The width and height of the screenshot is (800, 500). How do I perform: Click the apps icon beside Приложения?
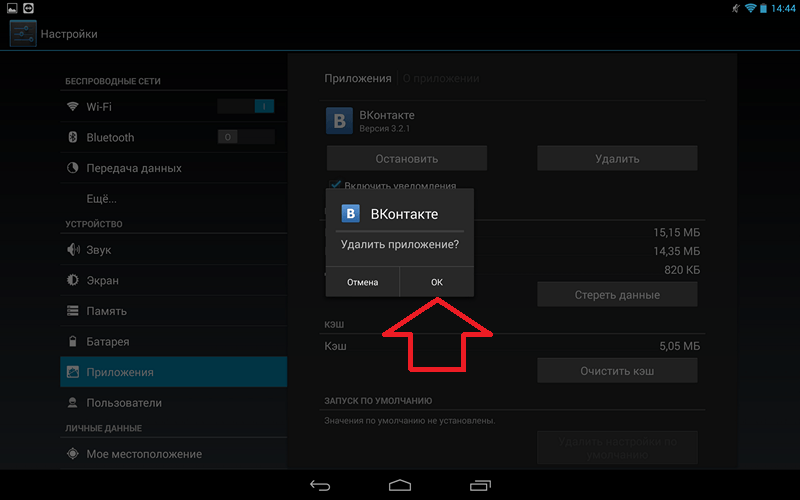click(x=73, y=372)
